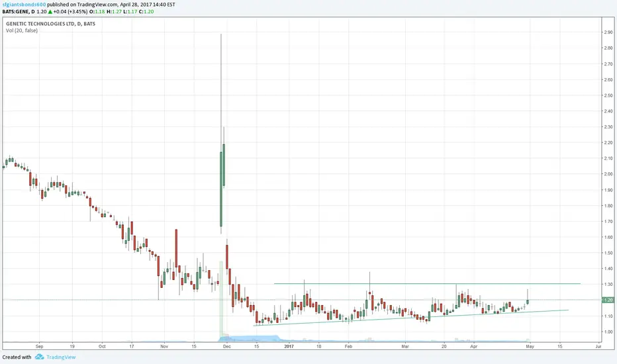This screenshot has width=617, height=364.
Task: Select the BATS:GENE, D ticker text
Action: click(x=19, y=12)
